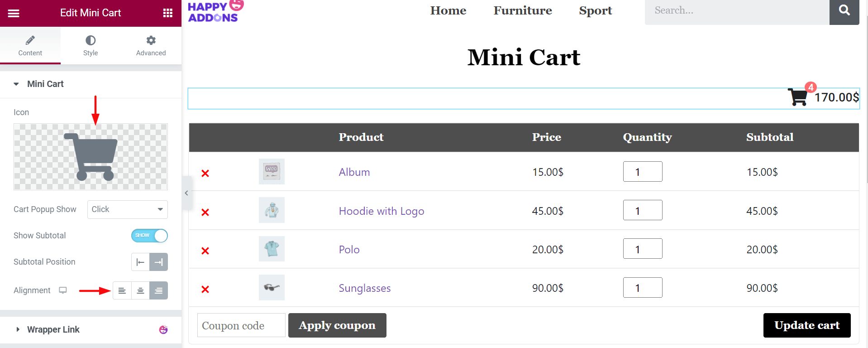Click the Mini Cart page heading
The height and width of the screenshot is (348, 868).
coord(524,58)
